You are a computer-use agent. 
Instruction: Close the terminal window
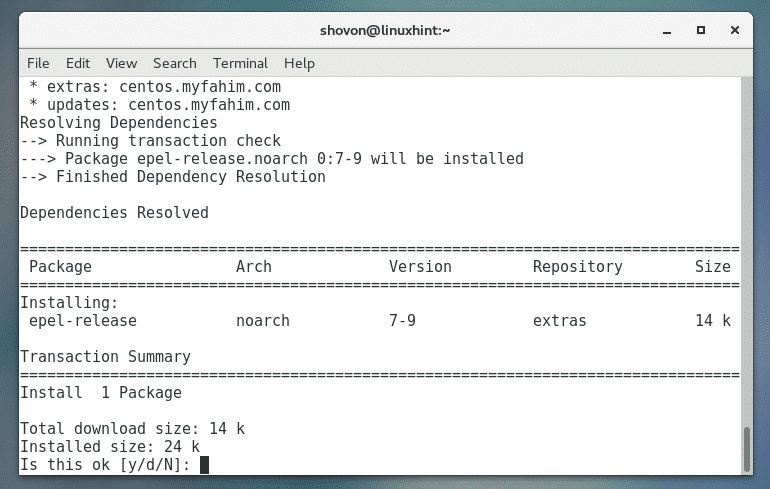735,31
